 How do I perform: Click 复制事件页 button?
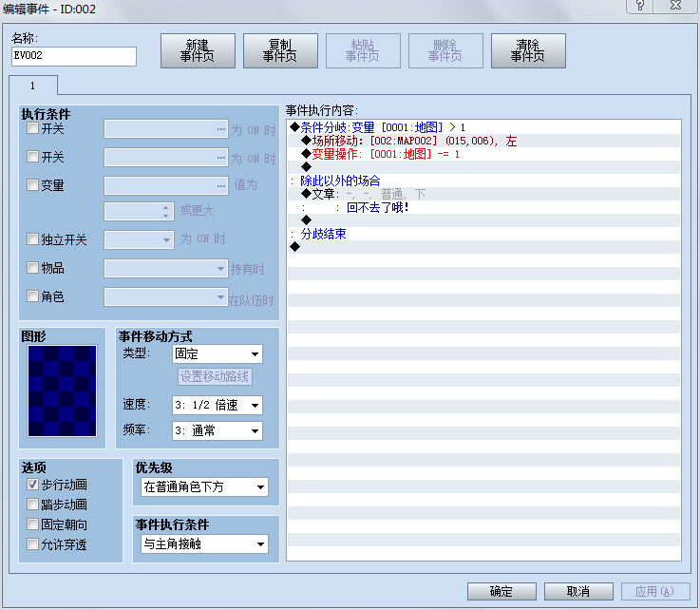[x=280, y=51]
